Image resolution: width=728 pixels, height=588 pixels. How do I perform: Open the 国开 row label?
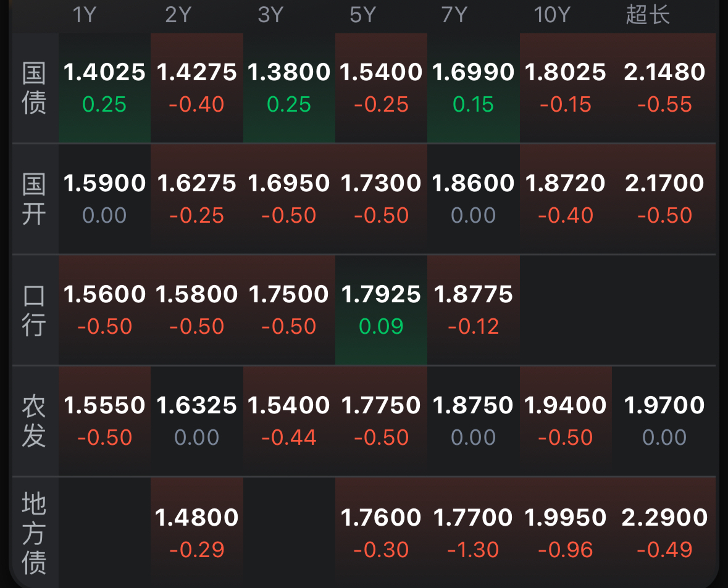tap(34, 199)
